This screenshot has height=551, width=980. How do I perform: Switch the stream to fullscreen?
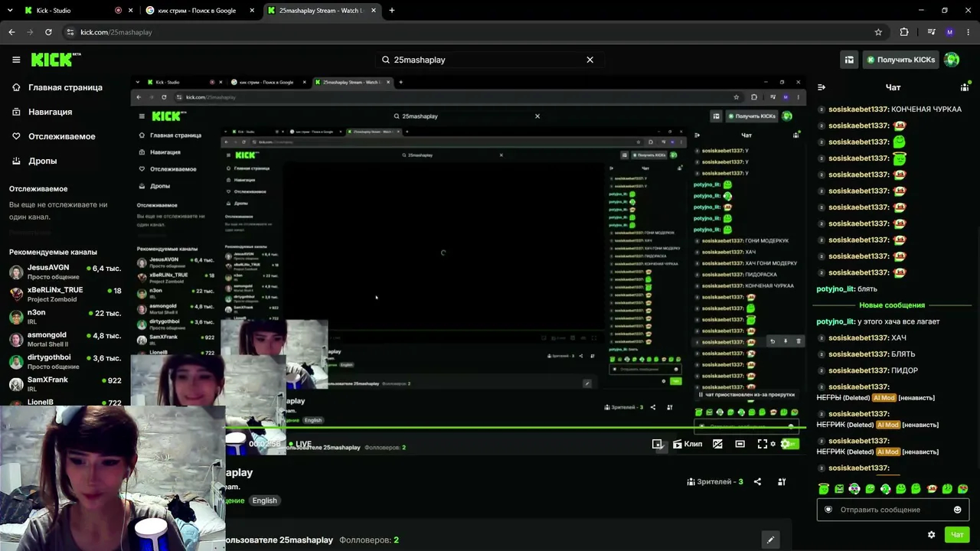tap(763, 444)
